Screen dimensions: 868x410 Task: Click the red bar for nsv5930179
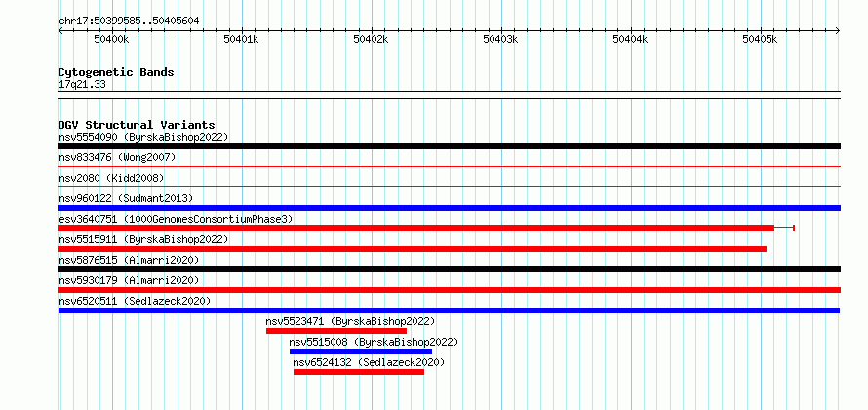tap(449, 290)
